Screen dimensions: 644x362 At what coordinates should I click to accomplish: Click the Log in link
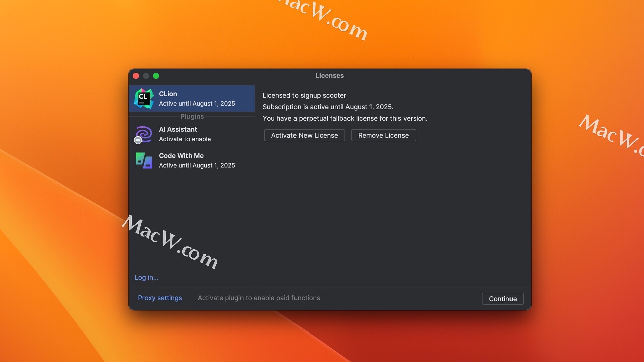[x=146, y=277]
